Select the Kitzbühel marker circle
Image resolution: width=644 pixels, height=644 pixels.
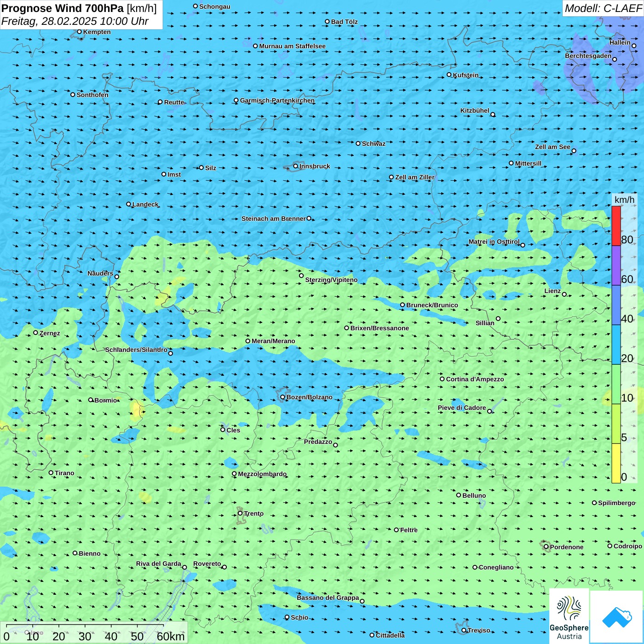coord(493,115)
